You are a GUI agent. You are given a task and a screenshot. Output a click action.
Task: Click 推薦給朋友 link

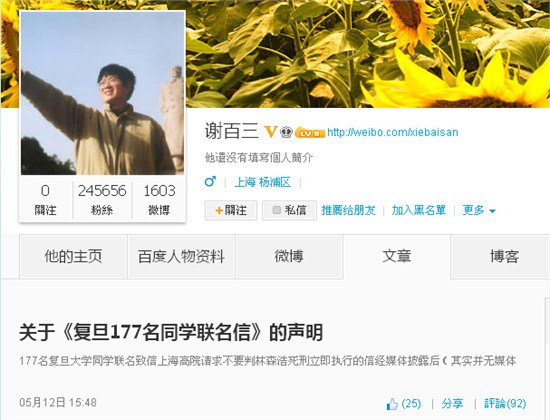pyautogui.click(x=348, y=210)
